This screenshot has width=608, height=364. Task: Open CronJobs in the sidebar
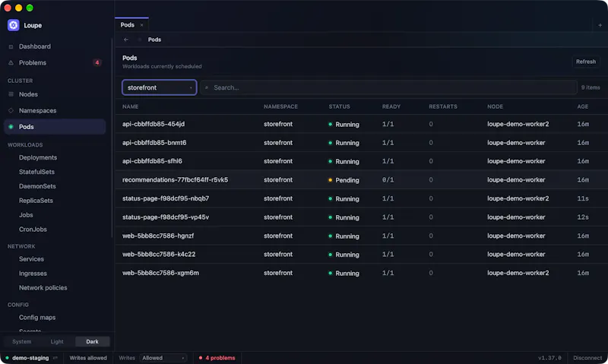(x=33, y=229)
